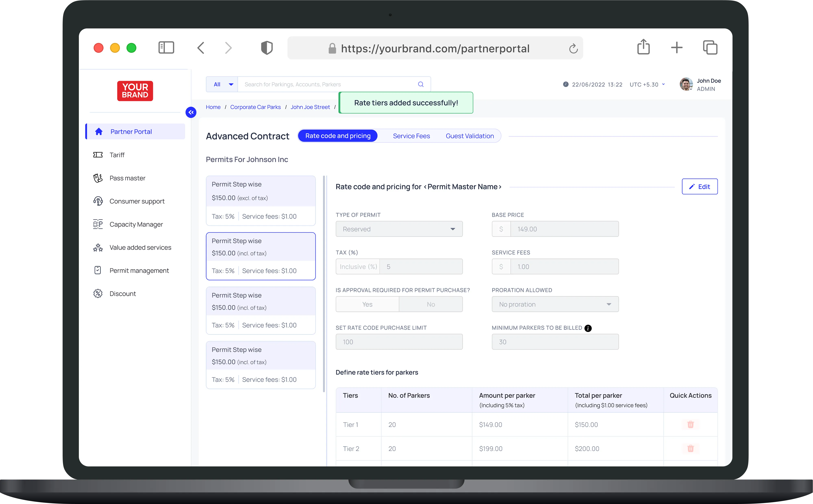This screenshot has width=813, height=504.
Task: Click Value added services stars icon
Action: [x=98, y=247]
